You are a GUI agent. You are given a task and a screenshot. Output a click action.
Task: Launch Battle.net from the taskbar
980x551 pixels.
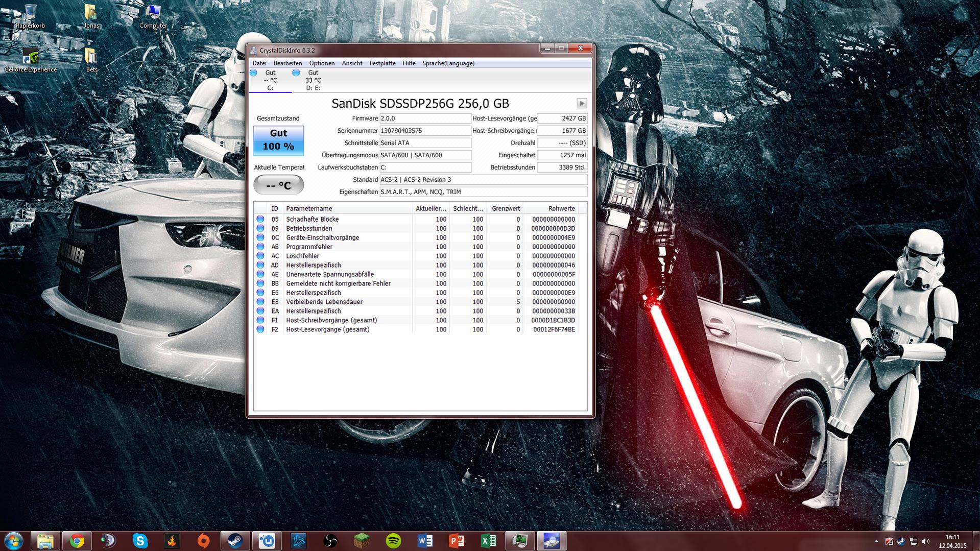pos(298,541)
